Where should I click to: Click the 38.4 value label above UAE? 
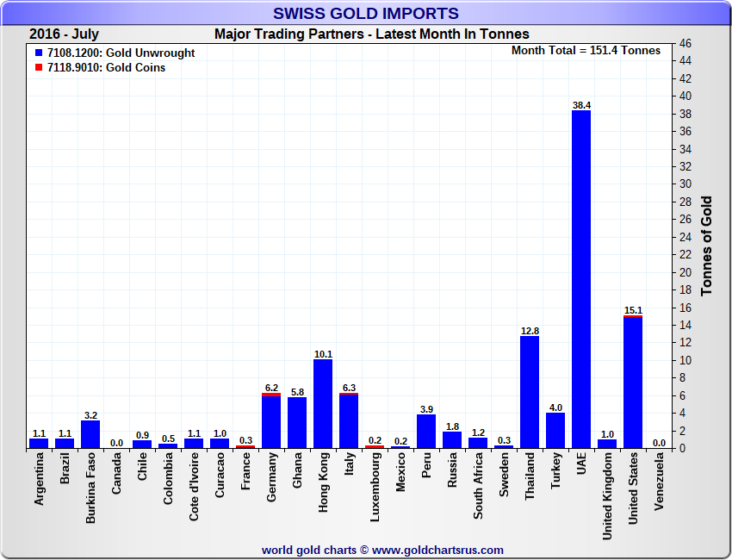click(x=581, y=105)
